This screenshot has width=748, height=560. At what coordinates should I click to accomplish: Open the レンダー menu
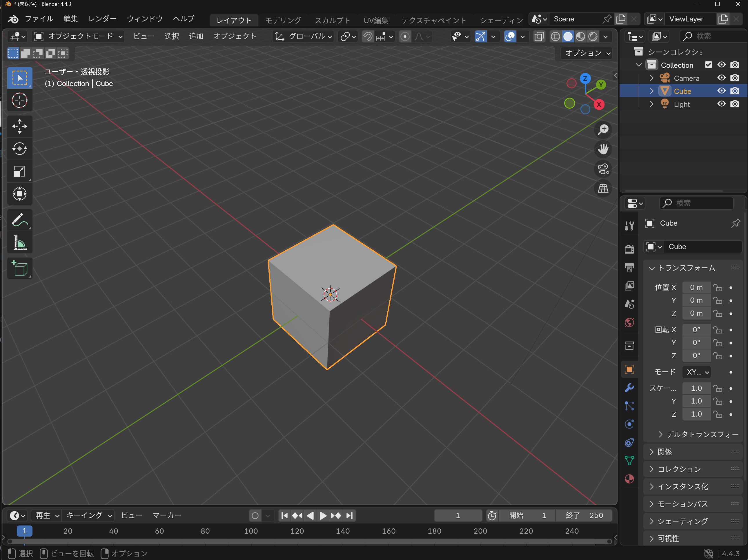click(x=102, y=19)
